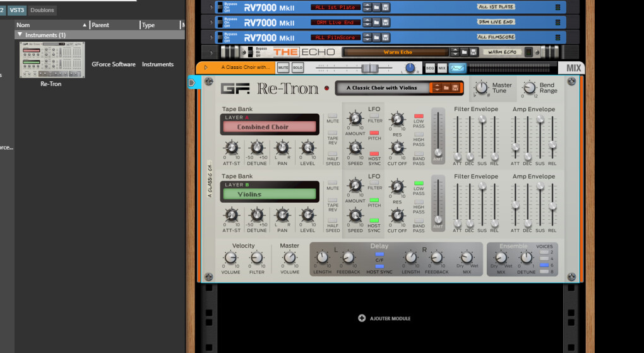This screenshot has height=353, width=644.
Task: Adjust the Bend Range knob
Action: tap(530, 88)
